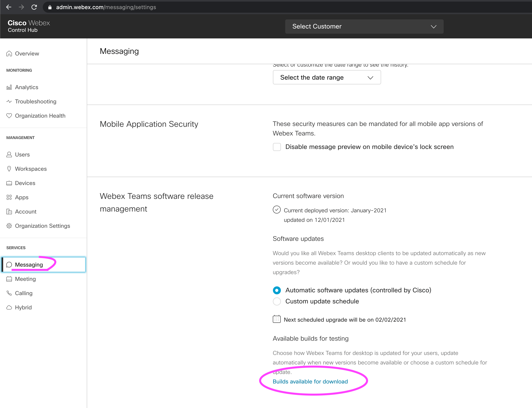Open the Devices section in sidebar
Image resolution: width=532 pixels, height=408 pixels.
pyautogui.click(x=25, y=183)
